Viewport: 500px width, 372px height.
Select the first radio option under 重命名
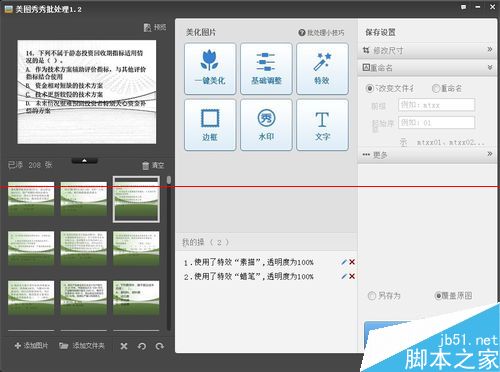point(370,88)
